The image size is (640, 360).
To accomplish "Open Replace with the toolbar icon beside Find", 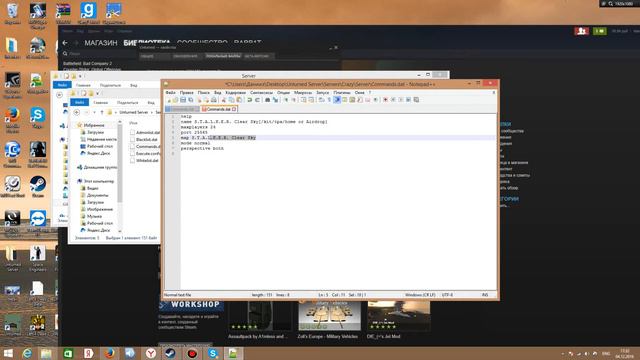I will tap(276, 100).
